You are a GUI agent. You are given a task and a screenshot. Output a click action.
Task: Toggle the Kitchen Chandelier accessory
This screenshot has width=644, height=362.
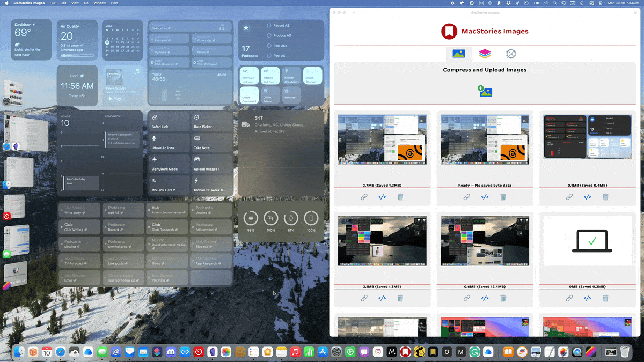291,76
